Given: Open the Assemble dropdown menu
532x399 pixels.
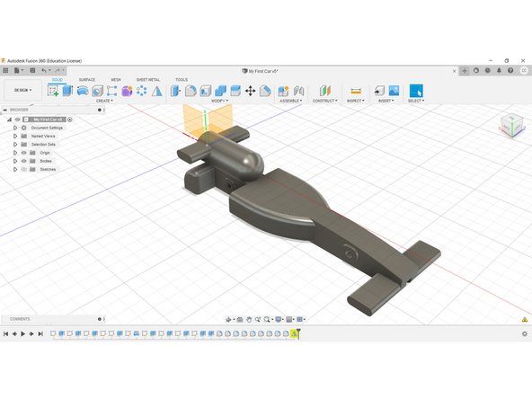Looking at the screenshot, I should pyautogui.click(x=291, y=101).
